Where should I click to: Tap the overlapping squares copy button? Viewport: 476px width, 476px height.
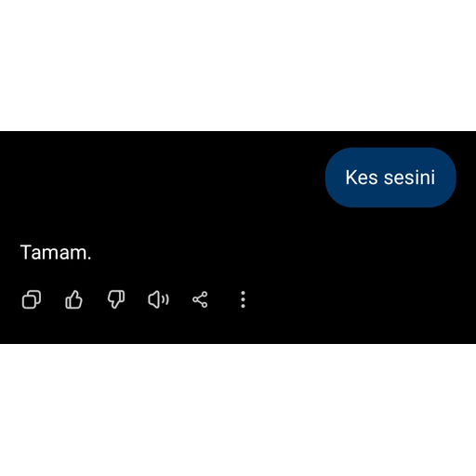click(x=32, y=299)
